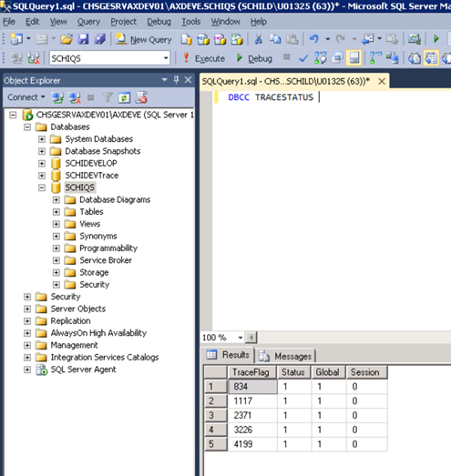
Task: Click the Undo arrow icon
Action: 313,39
